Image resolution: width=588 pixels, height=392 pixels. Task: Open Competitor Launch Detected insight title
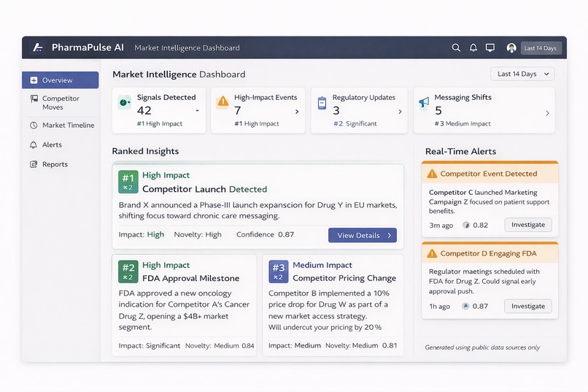coord(204,189)
